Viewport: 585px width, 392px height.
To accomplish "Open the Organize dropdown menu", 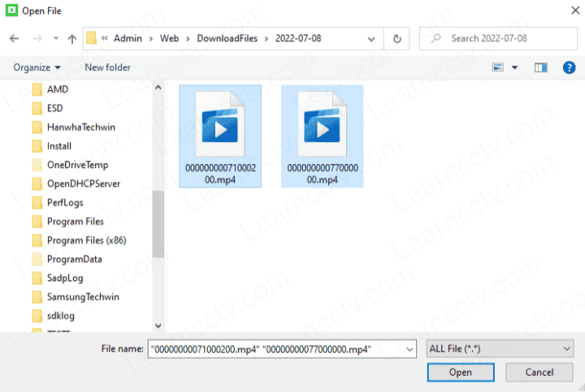I will pos(37,67).
